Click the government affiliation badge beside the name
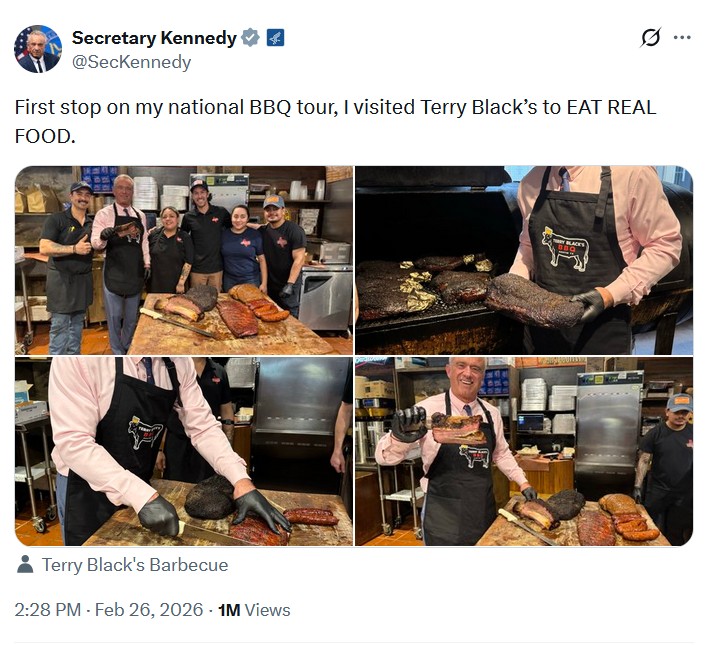 (275, 38)
